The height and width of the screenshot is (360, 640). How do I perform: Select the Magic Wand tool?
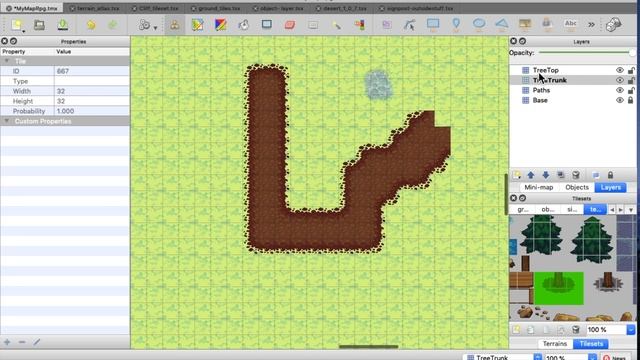pyautogui.click(x=336, y=25)
